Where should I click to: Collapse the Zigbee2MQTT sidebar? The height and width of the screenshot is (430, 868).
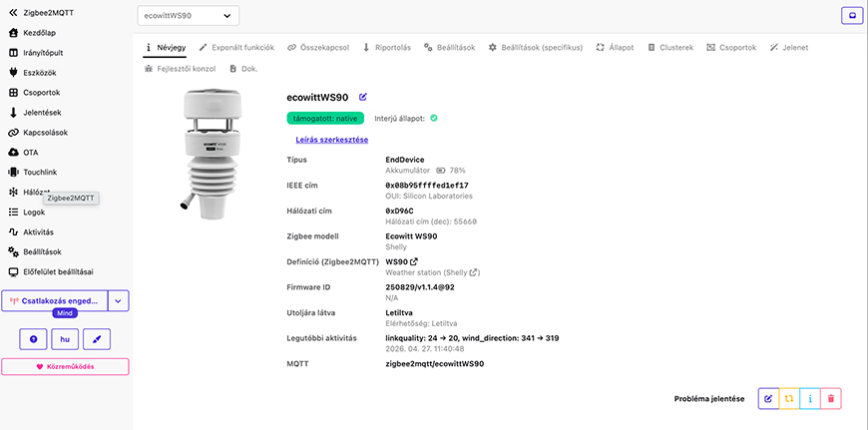click(x=14, y=13)
